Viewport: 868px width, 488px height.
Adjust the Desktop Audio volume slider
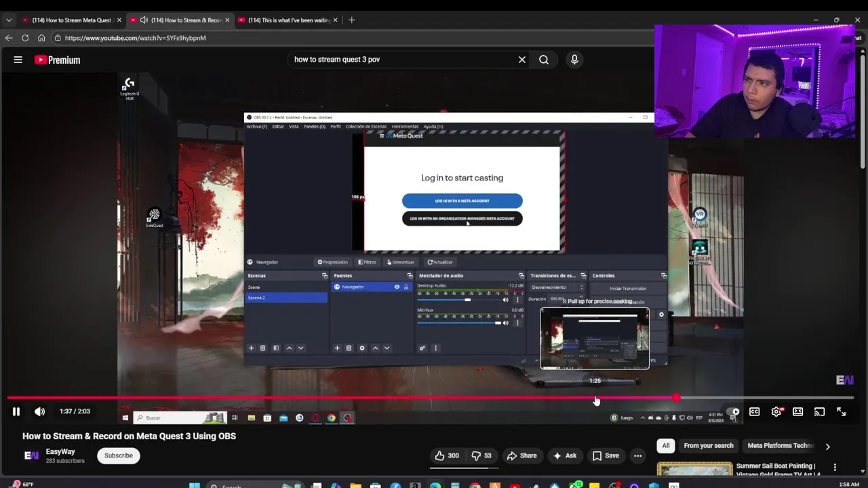pos(458,300)
